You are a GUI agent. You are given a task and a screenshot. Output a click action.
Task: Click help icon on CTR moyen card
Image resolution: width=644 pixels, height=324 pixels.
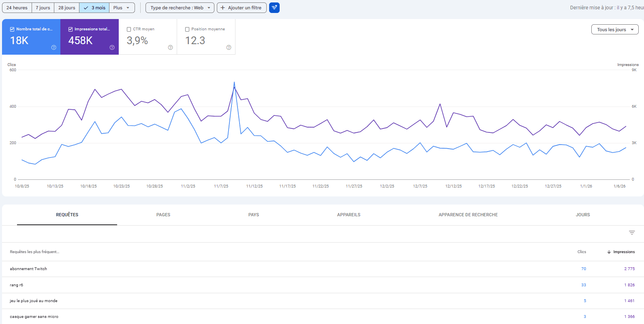tap(170, 47)
